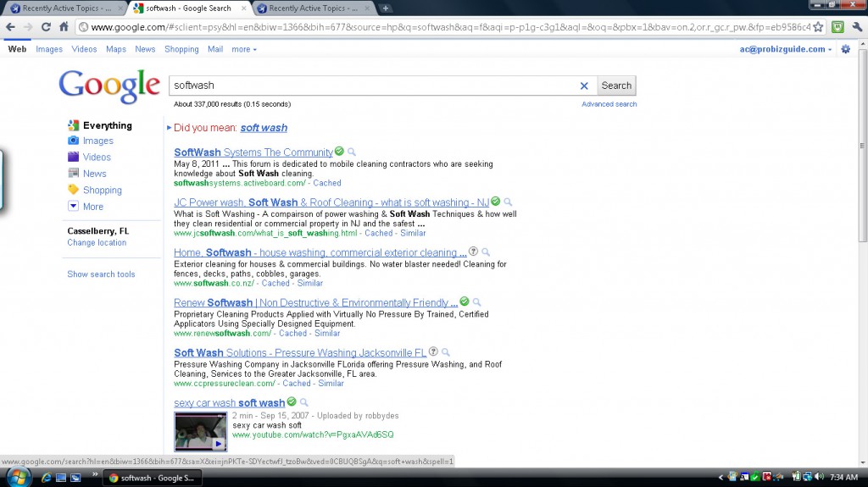The width and height of the screenshot is (868, 487).
Task: Bookmark this page with the star icon
Action: tap(818, 26)
